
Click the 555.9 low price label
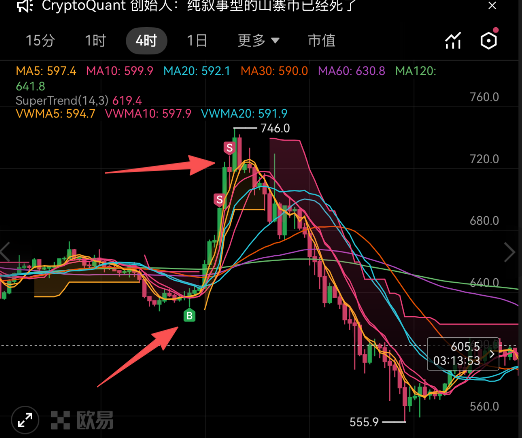[364, 422]
